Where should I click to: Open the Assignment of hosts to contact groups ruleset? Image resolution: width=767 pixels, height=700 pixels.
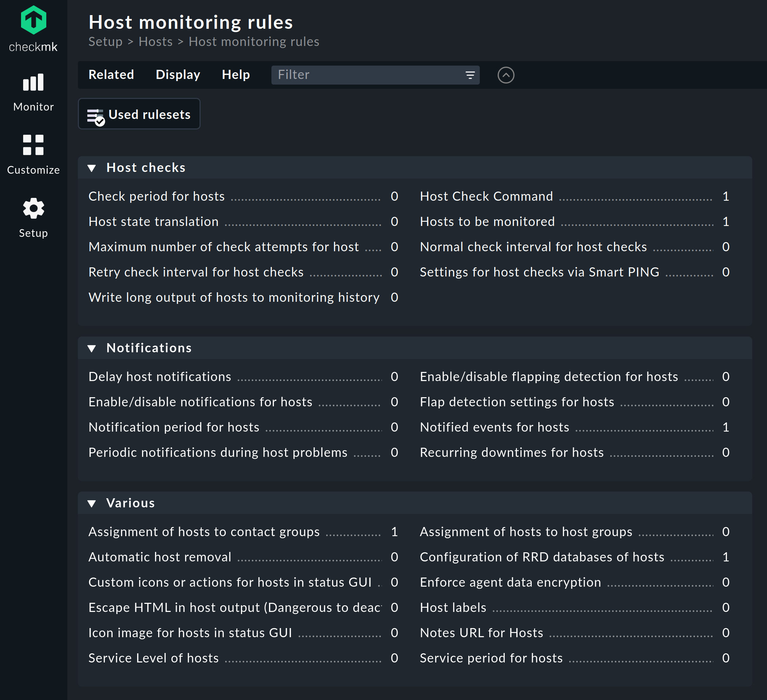pos(204,532)
